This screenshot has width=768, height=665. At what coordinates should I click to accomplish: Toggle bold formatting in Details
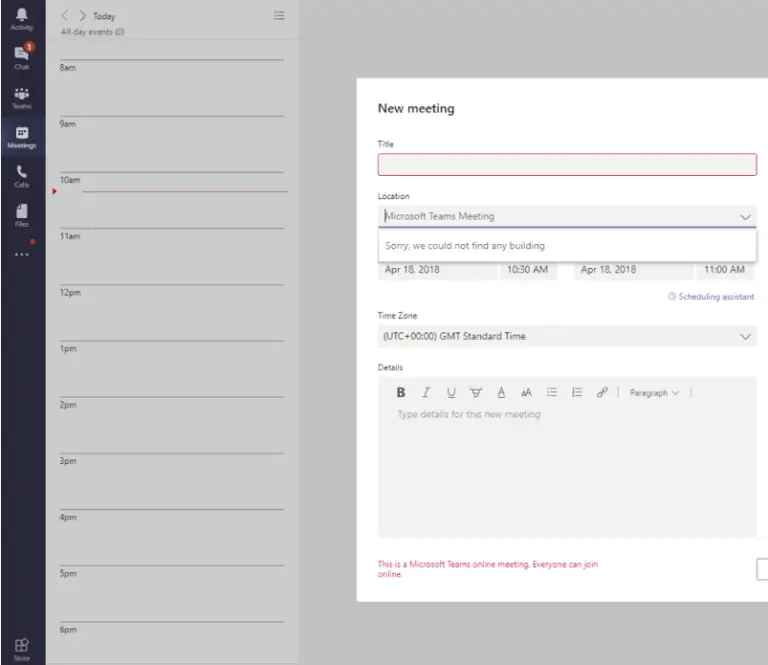[x=401, y=393]
